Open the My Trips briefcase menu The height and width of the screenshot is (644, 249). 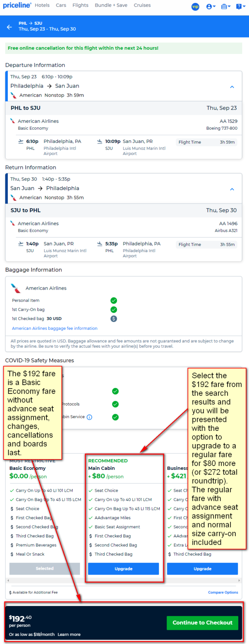point(226,7)
